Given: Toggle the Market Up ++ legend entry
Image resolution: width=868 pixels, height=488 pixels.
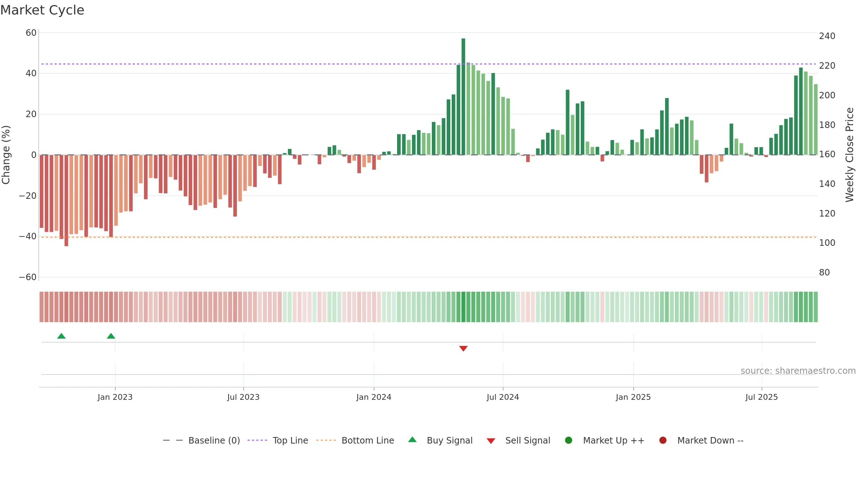Looking at the screenshot, I should pos(605,440).
